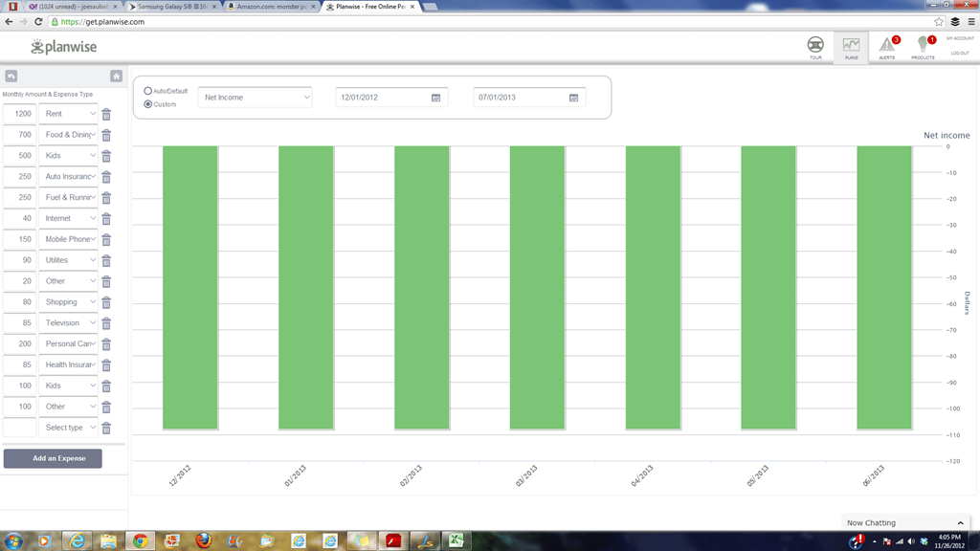
Task: Open the Products lightbulb icon
Action: point(923,45)
